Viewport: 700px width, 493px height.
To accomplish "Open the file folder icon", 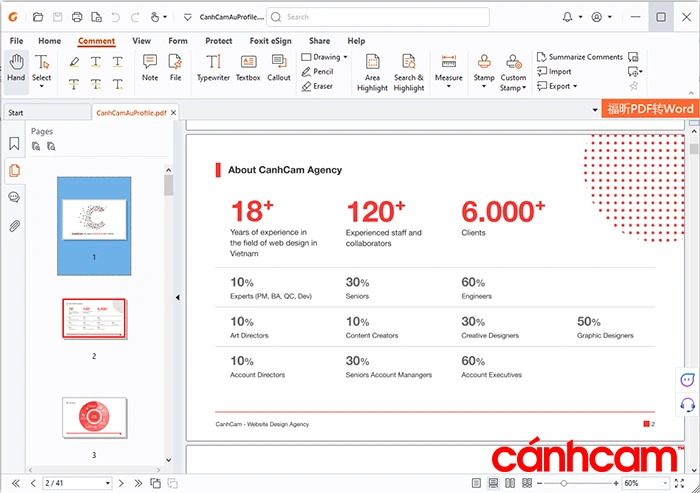I will coord(38,17).
